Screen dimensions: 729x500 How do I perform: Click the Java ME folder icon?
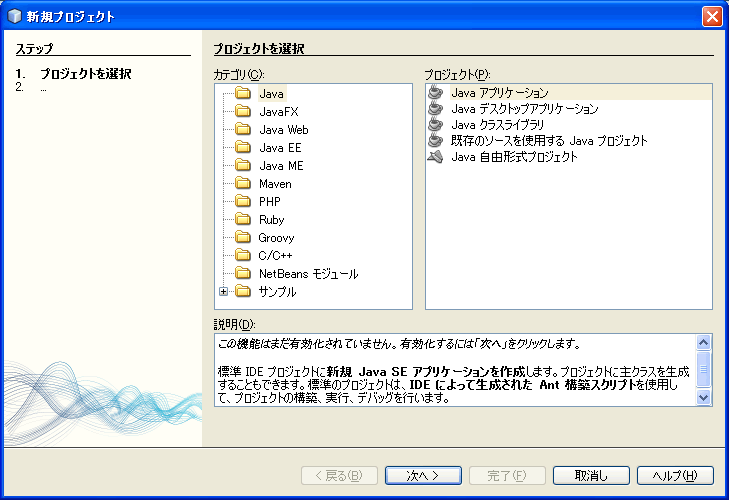(243, 165)
